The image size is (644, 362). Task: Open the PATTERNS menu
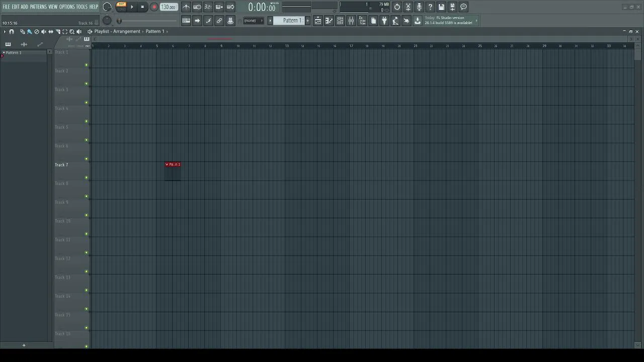[x=38, y=7]
